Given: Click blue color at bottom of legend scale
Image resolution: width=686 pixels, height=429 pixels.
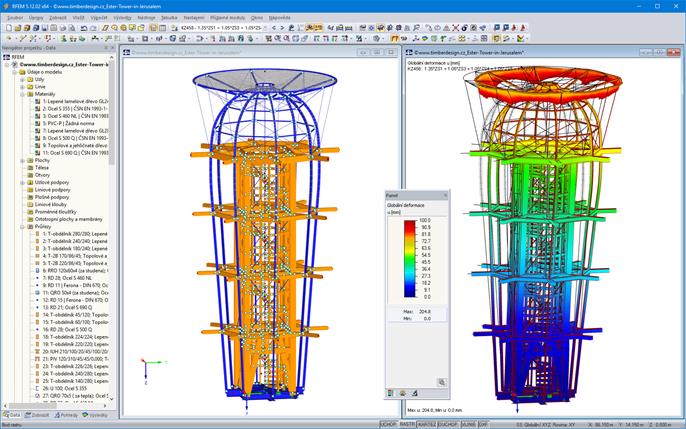Looking at the screenshot, I should pos(410,293).
